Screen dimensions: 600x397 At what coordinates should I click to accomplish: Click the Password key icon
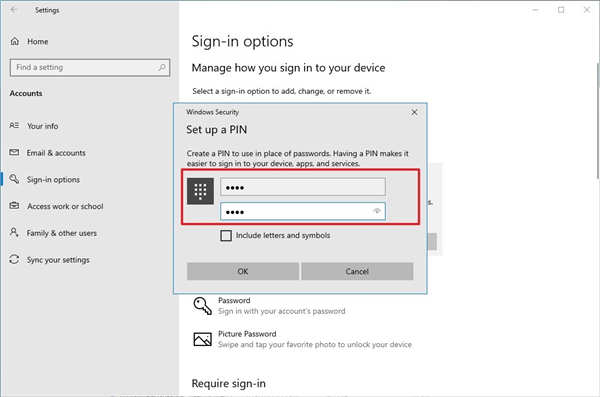point(202,306)
